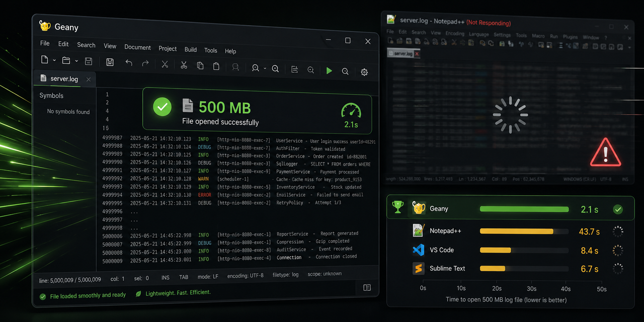Click the trophy icon beside Geany in the chart
This screenshot has width=644, height=322.
click(x=398, y=207)
